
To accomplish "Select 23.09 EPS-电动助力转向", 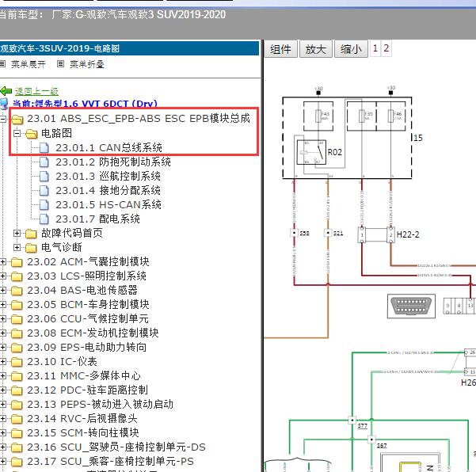I will (x=87, y=347).
